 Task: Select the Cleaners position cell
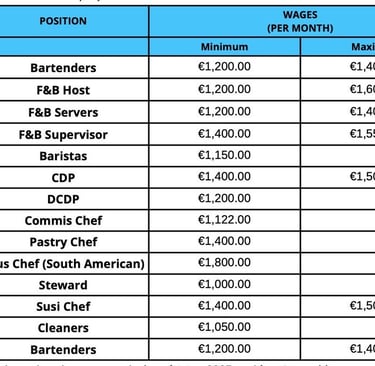point(74,328)
